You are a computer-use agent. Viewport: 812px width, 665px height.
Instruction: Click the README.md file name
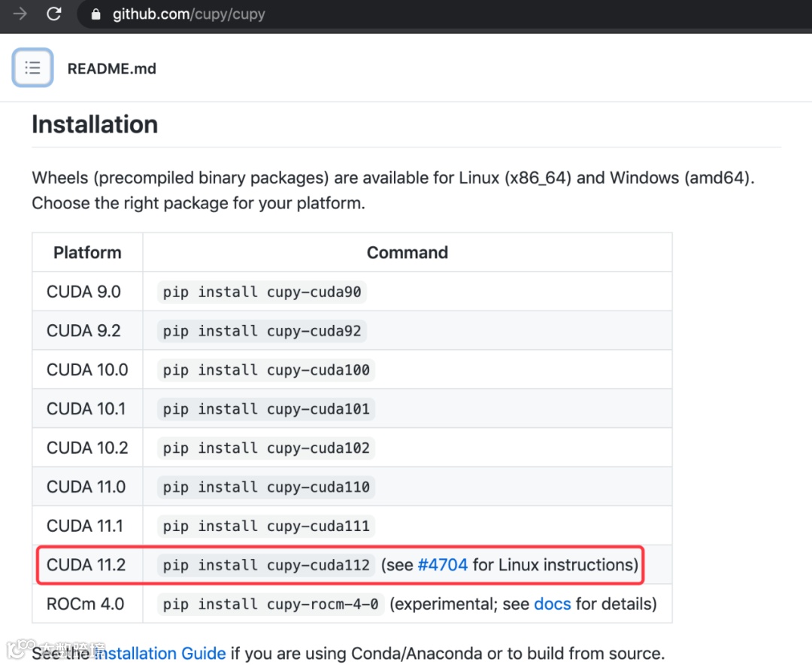[x=112, y=68]
